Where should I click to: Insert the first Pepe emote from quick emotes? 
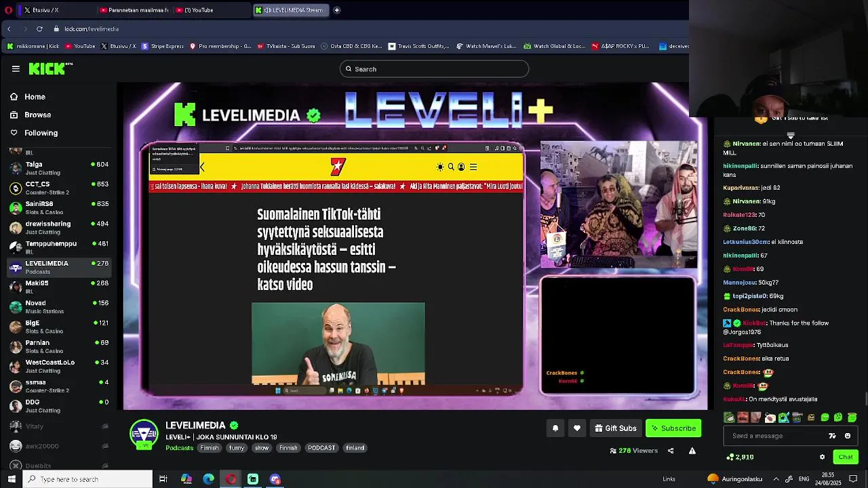[729, 418]
